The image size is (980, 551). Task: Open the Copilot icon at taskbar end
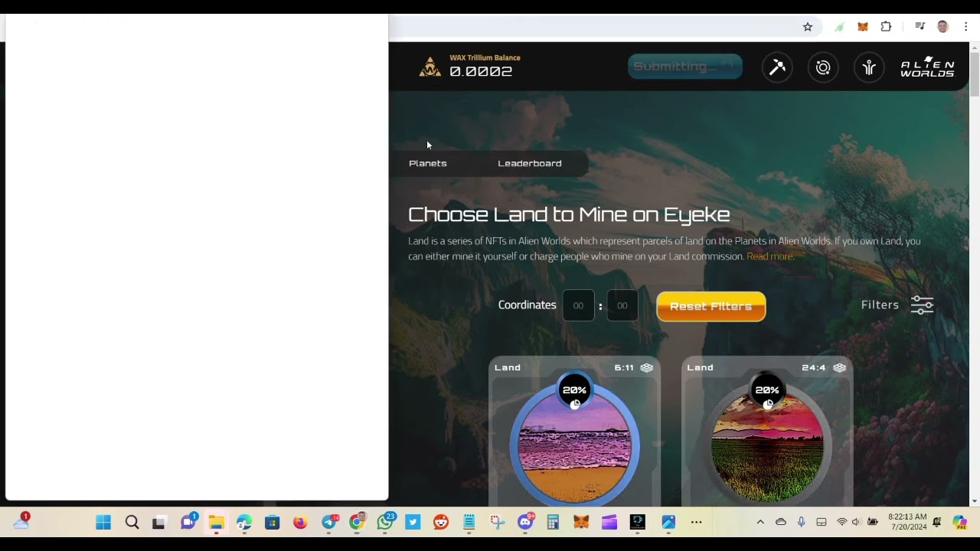pyautogui.click(x=959, y=522)
